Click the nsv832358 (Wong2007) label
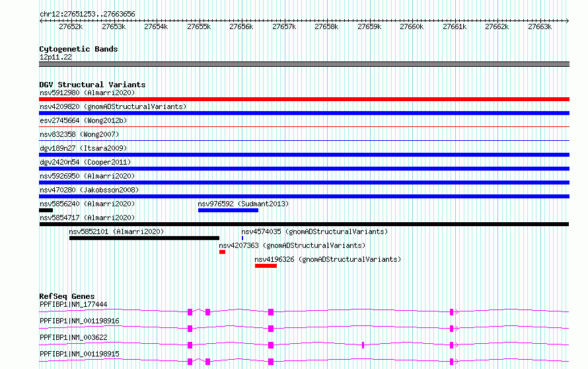This screenshot has height=369, width=588. pos(79,134)
